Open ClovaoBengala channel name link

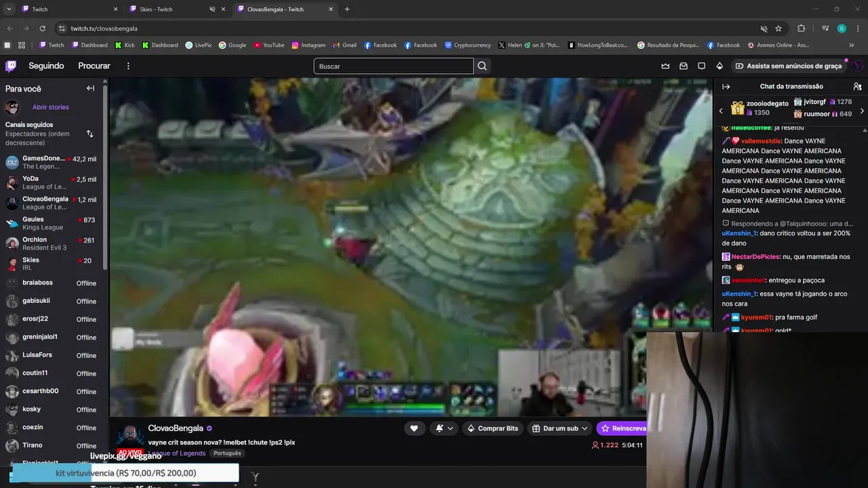pyautogui.click(x=176, y=428)
